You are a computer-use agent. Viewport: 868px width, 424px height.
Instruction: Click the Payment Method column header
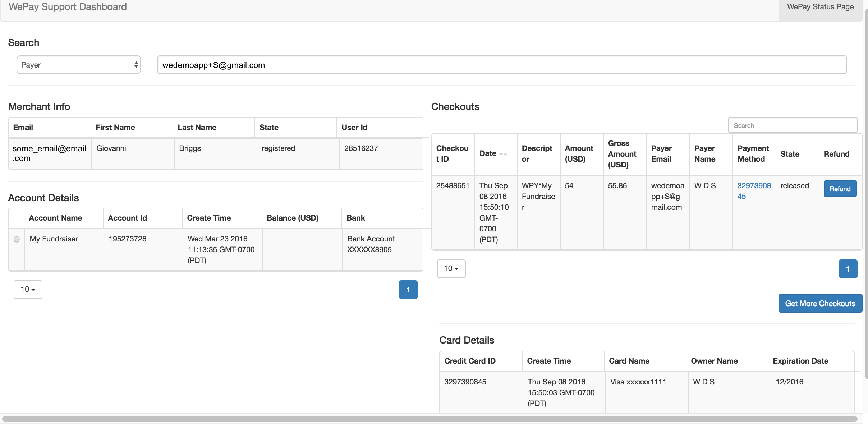(754, 154)
